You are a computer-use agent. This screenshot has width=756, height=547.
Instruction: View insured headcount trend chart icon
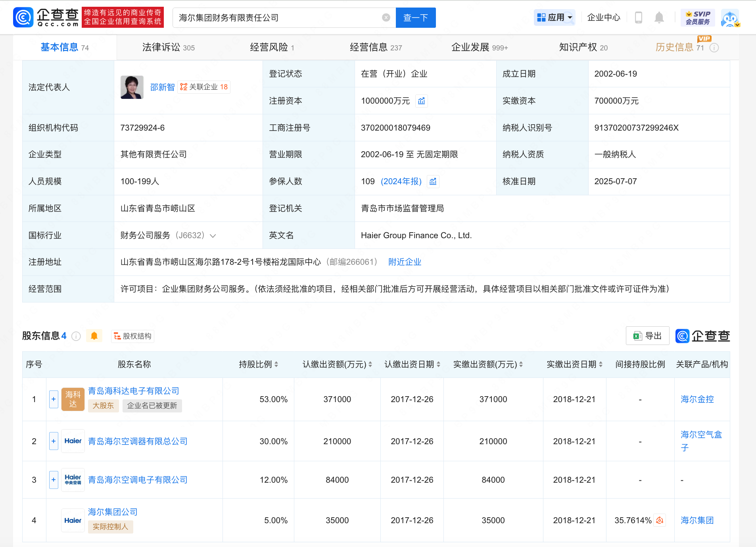point(433,181)
